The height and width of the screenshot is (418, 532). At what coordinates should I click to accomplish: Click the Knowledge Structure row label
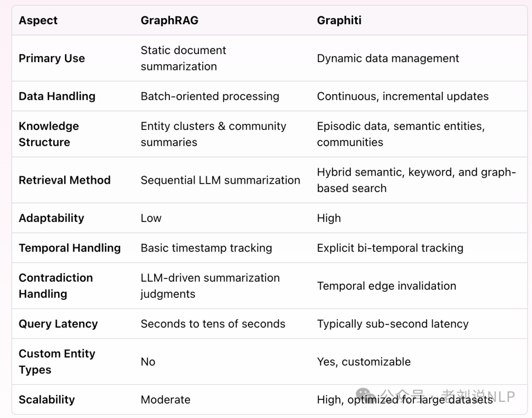coord(48,134)
